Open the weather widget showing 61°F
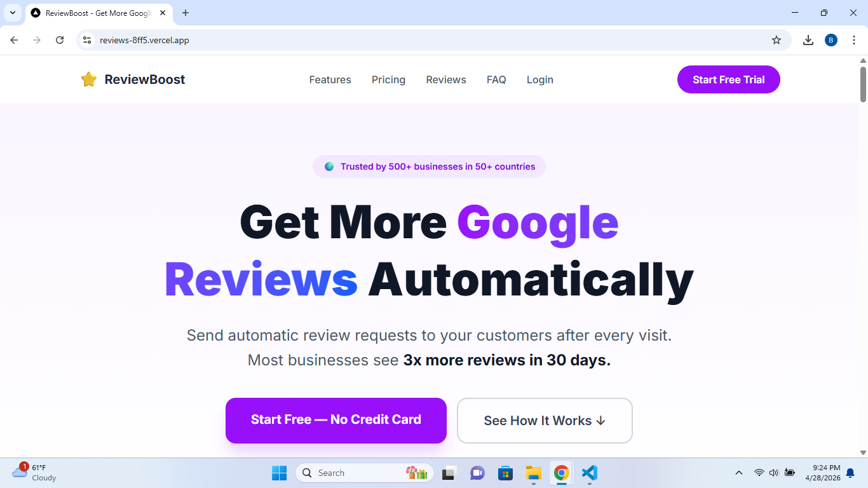Image resolution: width=868 pixels, height=488 pixels. pos(35,473)
